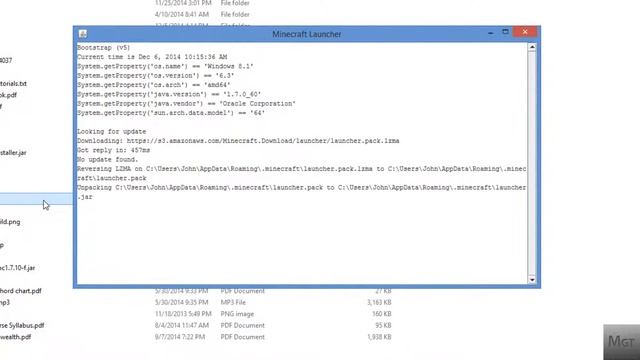
Task: Click the 'No update found.' line
Action: 108,160
